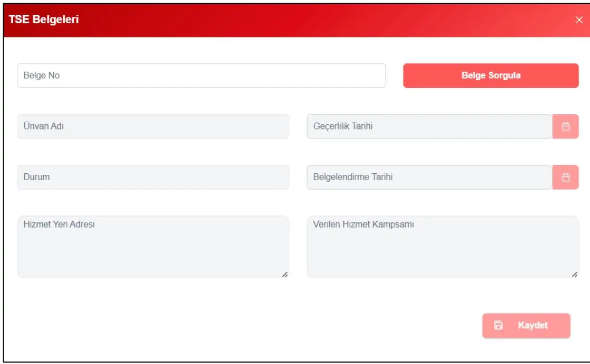The image size is (590, 364).
Task: Click the Verilen Hizmet Kampsamı textarea
Action: [442, 247]
